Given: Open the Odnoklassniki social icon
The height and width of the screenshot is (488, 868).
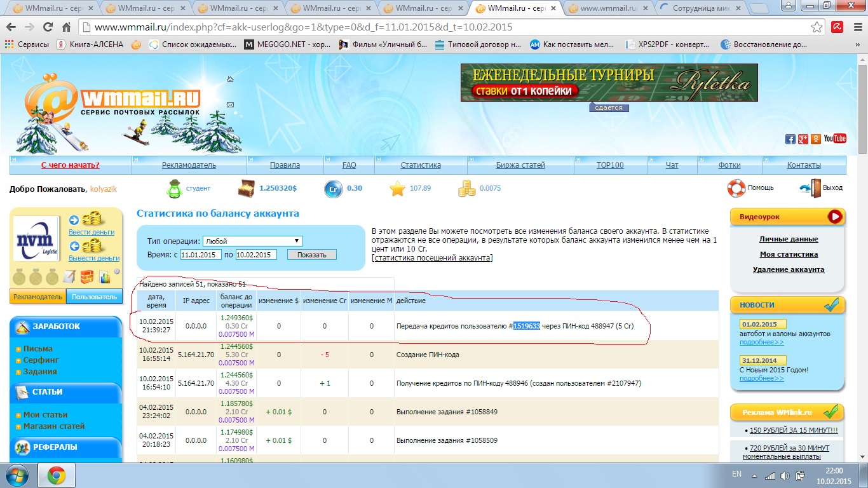Looking at the screenshot, I should [x=816, y=139].
